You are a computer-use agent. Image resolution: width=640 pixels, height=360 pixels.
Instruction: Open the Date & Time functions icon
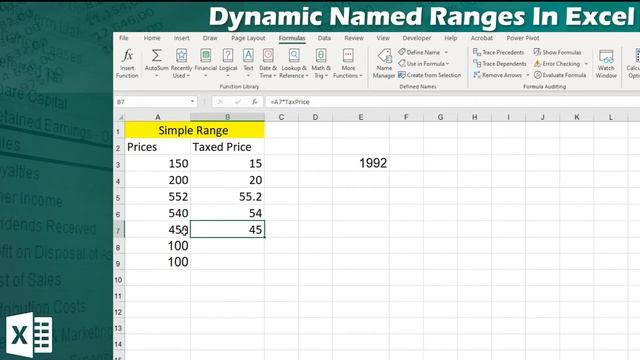[268, 56]
